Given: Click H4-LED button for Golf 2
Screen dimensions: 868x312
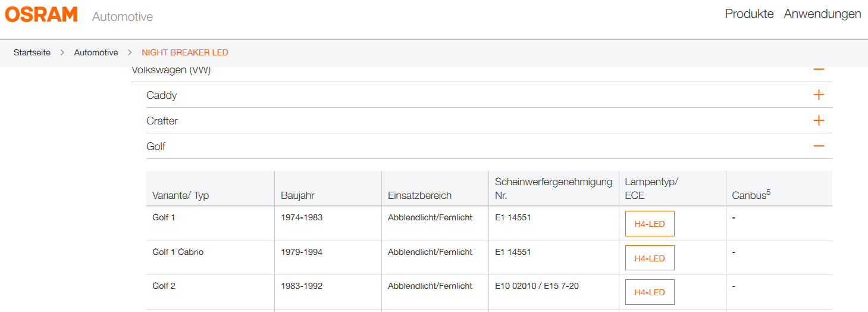Looking at the screenshot, I should (650, 292).
